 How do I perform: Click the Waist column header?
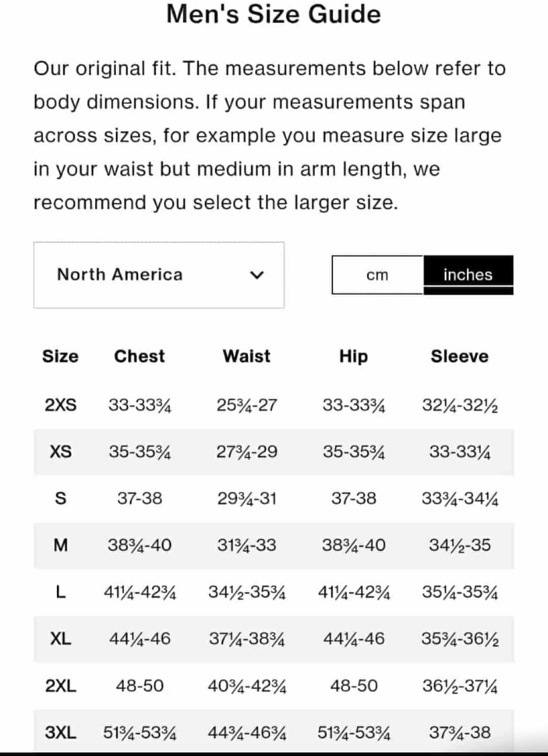[247, 356]
